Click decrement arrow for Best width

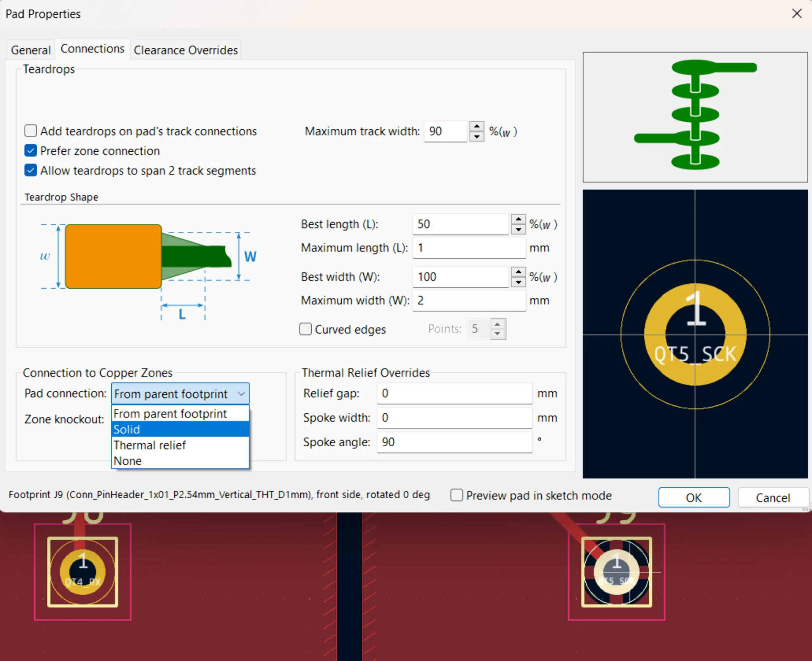coord(518,282)
